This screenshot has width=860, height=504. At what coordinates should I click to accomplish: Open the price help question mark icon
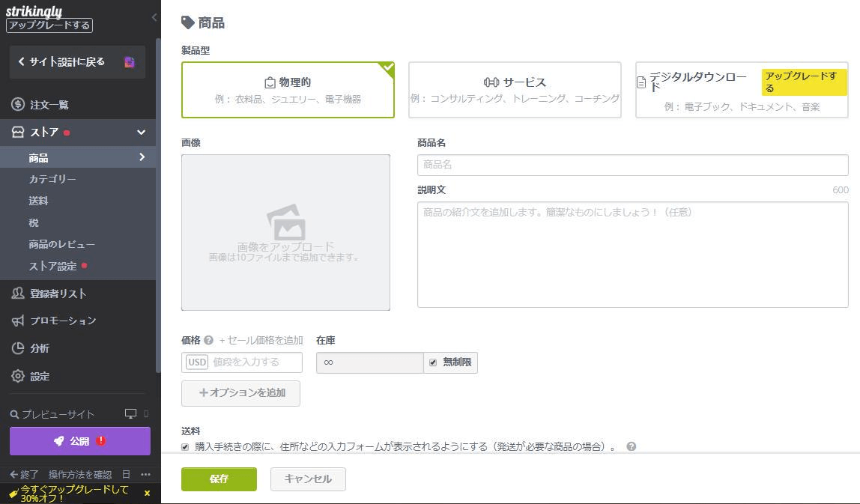click(210, 339)
